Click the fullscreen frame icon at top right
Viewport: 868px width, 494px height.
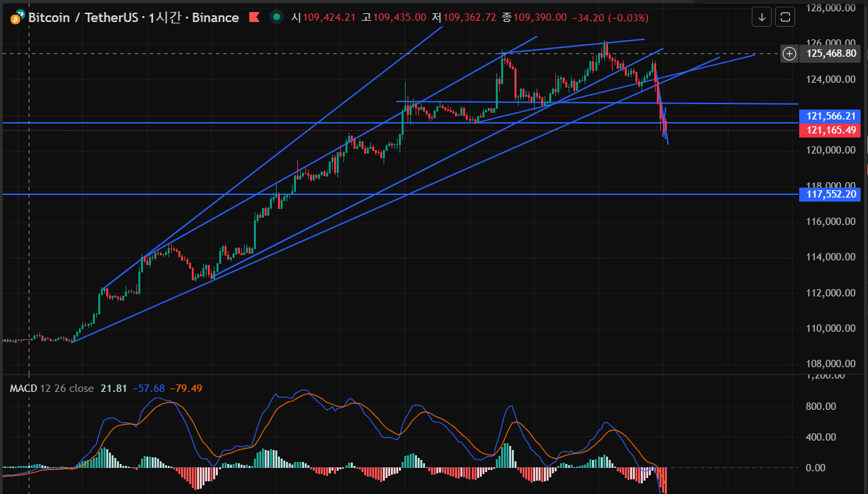click(x=786, y=17)
